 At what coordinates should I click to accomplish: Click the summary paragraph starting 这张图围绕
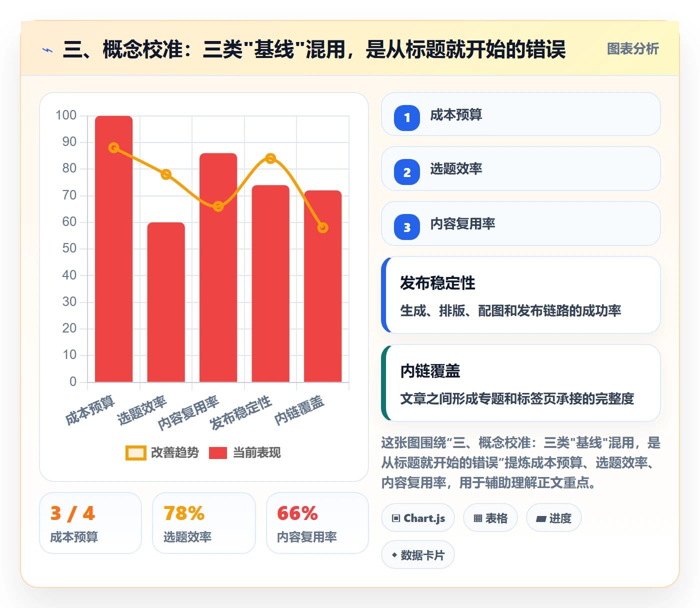pos(521,462)
